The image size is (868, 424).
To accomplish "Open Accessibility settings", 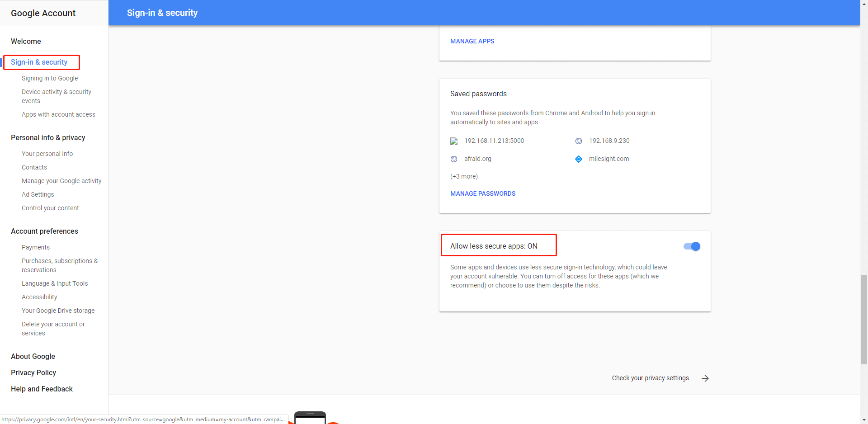I will click(x=39, y=297).
